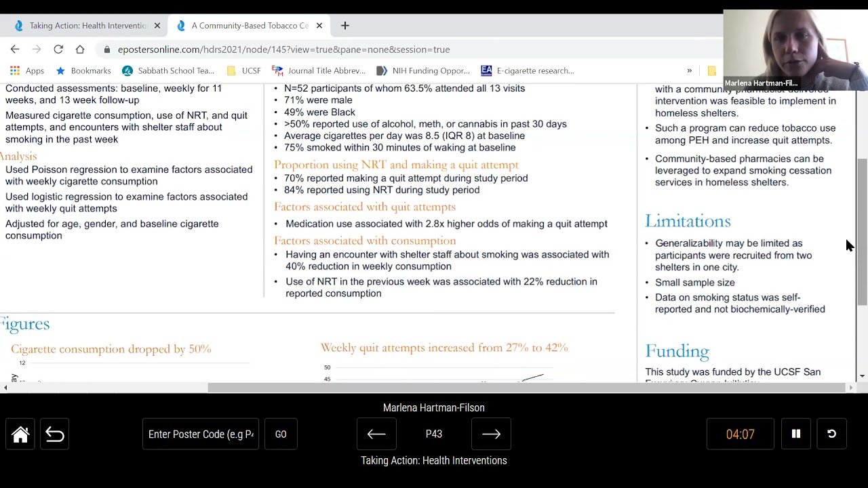Screen dimensions: 868x488
Task: Open the Apps bookmark shortcut
Action: coord(27,70)
